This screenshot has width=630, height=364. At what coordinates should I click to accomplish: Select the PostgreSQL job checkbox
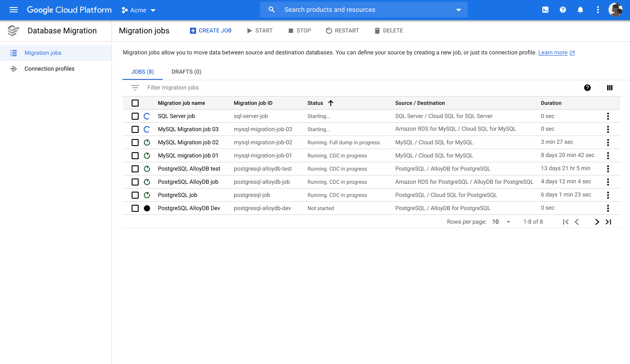pos(135,195)
